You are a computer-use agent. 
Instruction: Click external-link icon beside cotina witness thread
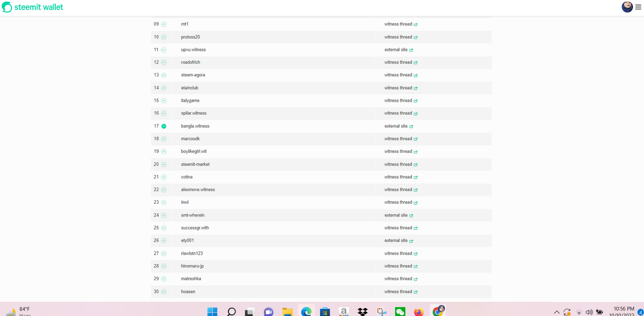click(x=416, y=177)
